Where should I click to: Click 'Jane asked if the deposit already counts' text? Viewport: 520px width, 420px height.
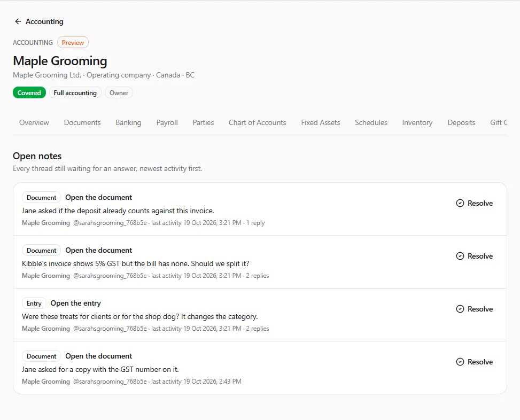point(118,211)
